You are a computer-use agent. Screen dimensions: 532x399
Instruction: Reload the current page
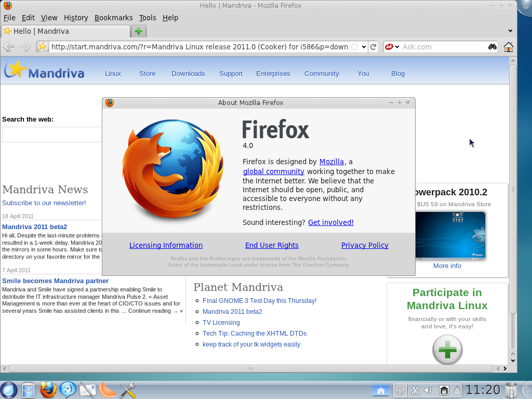[x=373, y=46]
